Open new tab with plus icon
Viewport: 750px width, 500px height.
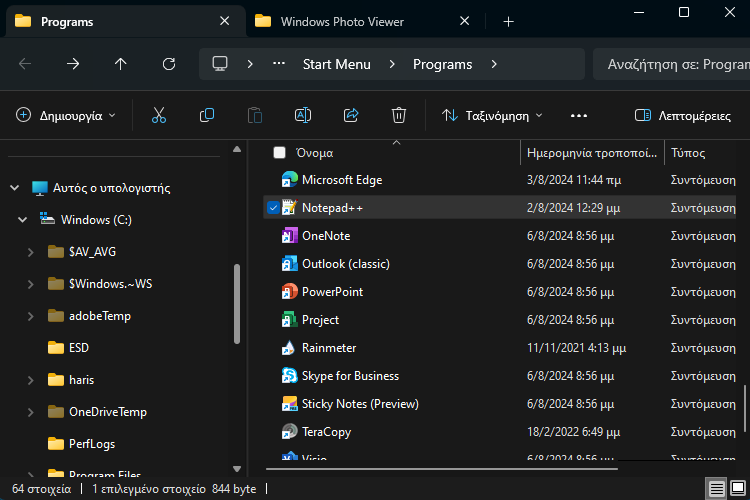point(508,22)
